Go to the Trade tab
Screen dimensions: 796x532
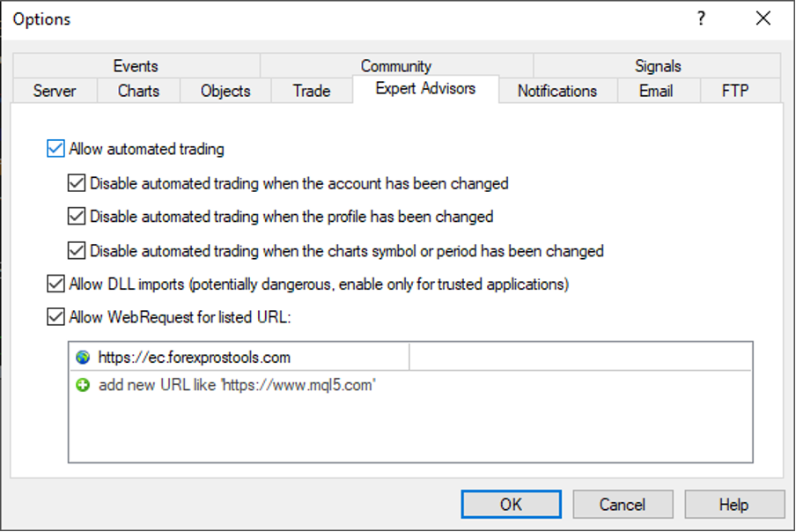pos(312,91)
